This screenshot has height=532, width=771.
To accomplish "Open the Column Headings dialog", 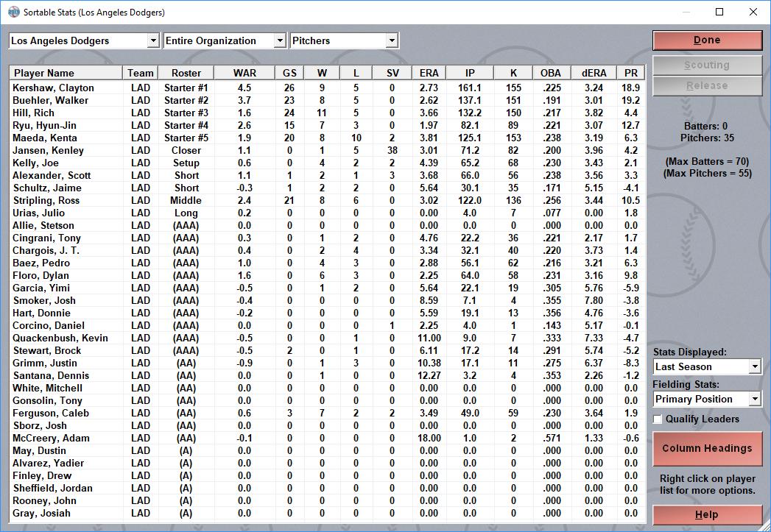I will coord(707,448).
